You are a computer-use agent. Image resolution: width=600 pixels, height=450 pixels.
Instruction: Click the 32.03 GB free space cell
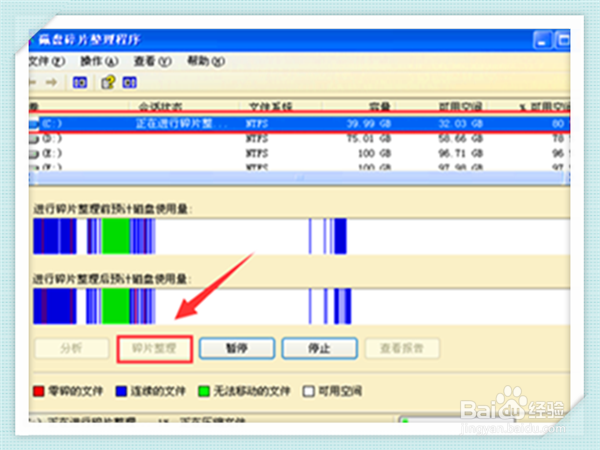click(x=460, y=124)
